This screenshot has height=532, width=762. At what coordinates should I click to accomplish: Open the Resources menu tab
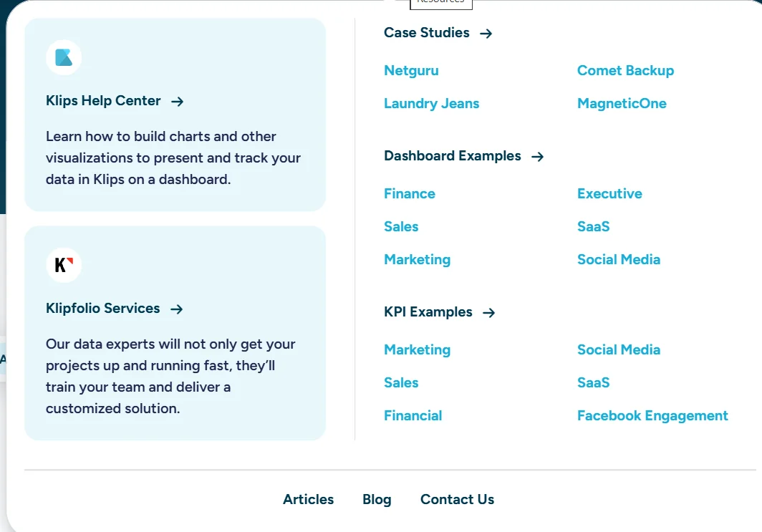[440, 4]
